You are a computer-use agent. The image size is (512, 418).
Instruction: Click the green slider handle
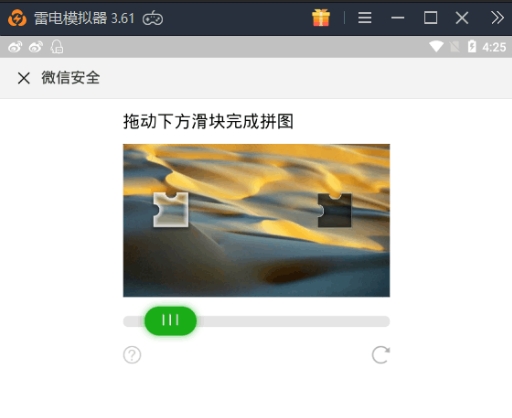point(170,321)
